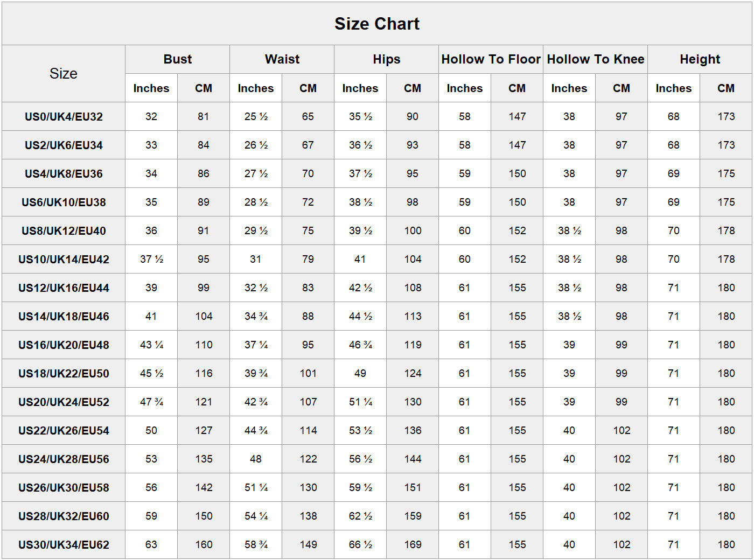This screenshot has width=754, height=560.
Task: Click the Size header cell
Action: pyautogui.click(x=64, y=74)
